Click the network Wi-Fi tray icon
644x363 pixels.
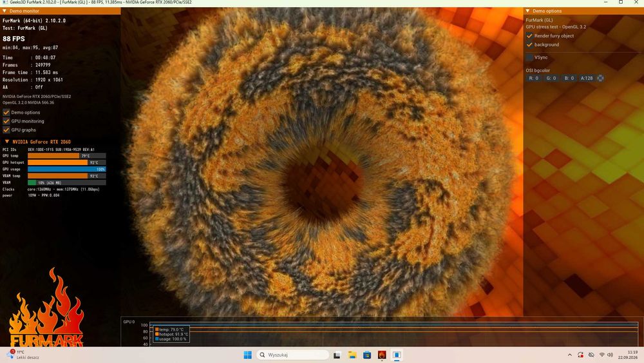click(601, 355)
